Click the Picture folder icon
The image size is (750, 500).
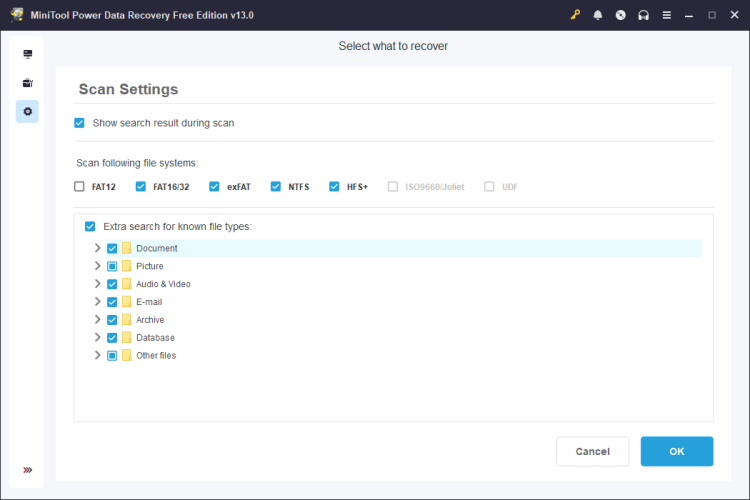pyautogui.click(x=126, y=266)
